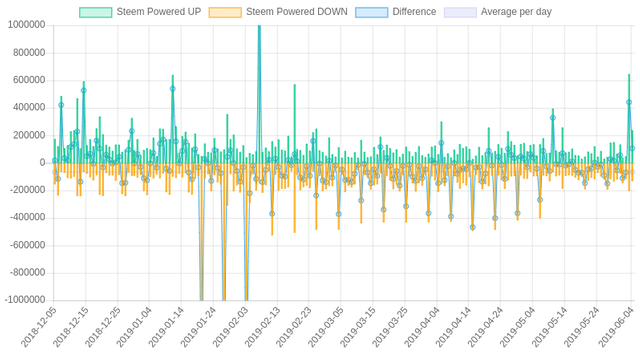Click the 200000 y-axis label
This screenshot has height=361, width=640.
[29, 135]
